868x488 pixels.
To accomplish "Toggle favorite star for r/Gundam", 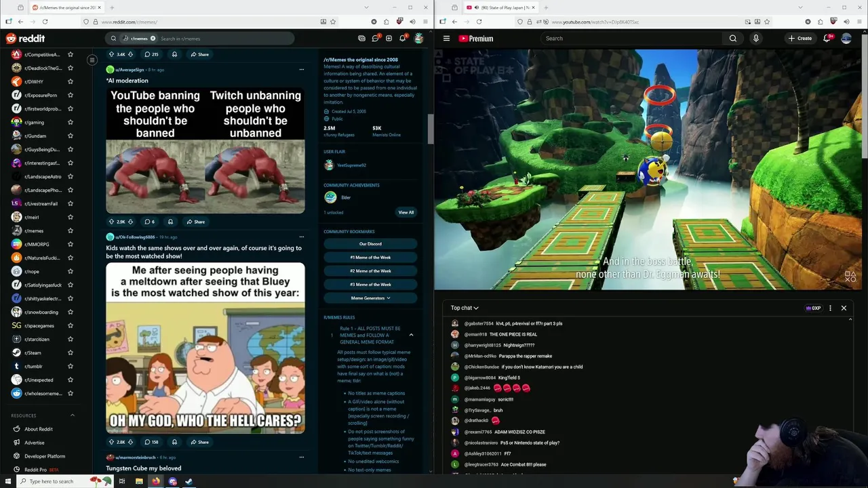I will click(71, 136).
